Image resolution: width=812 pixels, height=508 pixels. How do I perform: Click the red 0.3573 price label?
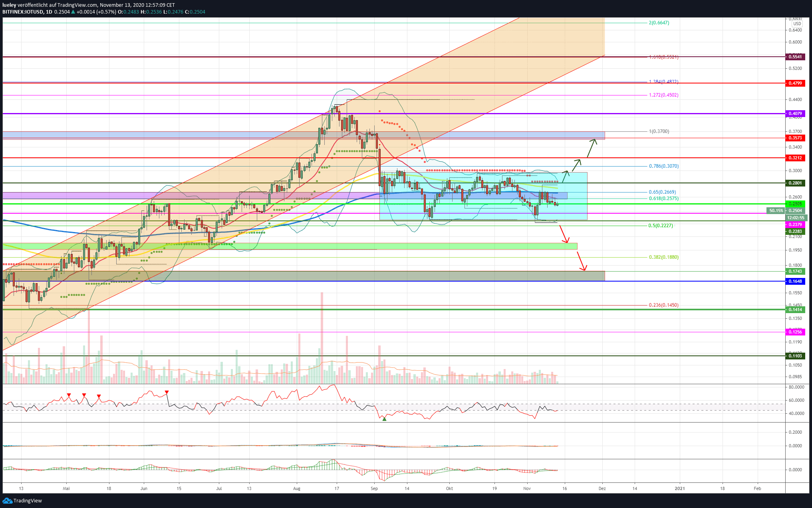click(795, 138)
